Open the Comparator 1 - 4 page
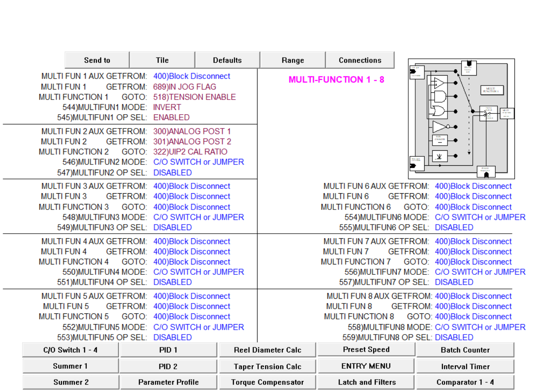The height and width of the screenshot is (392, 536). (x=465, y=382)
